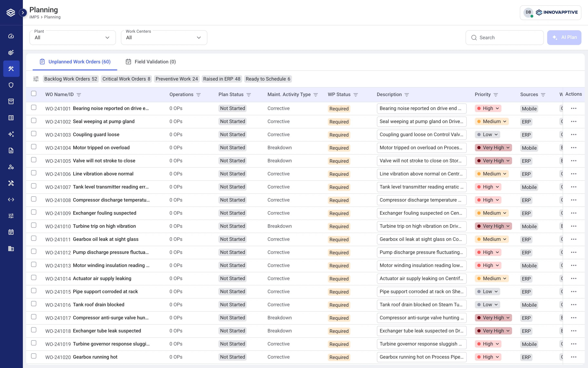Expand the sidebar with the arrow toggle
Image resolution: width=588 pixels, height=368 pixels.
coord(23,12)
